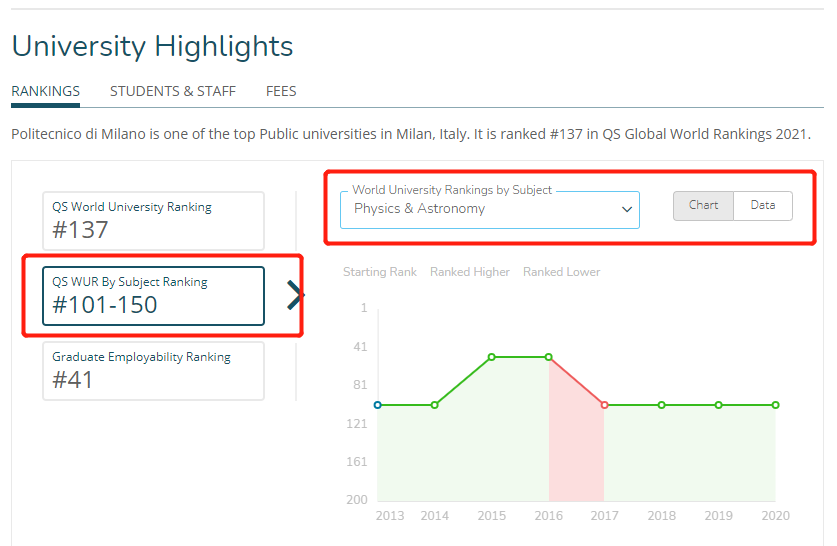Click the 2018 data point on the chart

click(661, 405)
